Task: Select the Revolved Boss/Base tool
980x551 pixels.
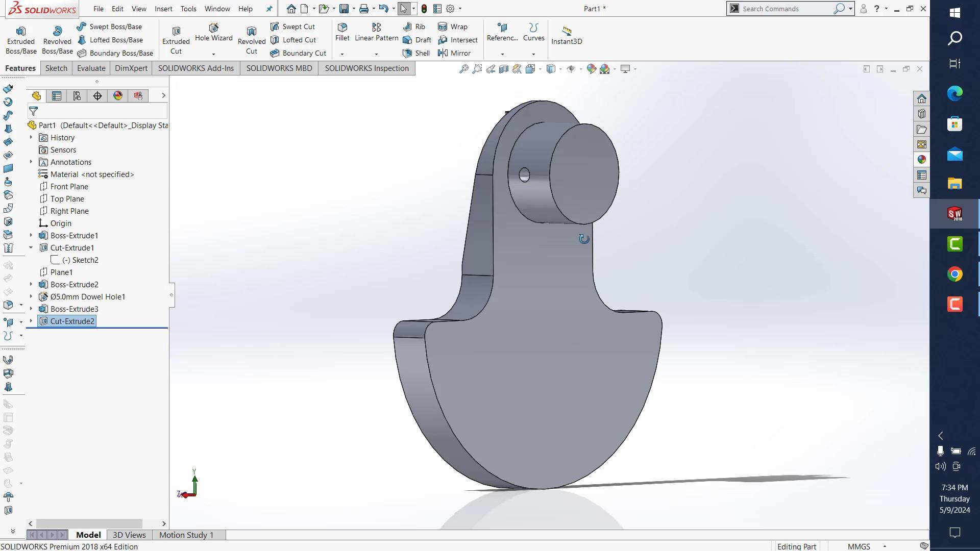Action: 57,39
